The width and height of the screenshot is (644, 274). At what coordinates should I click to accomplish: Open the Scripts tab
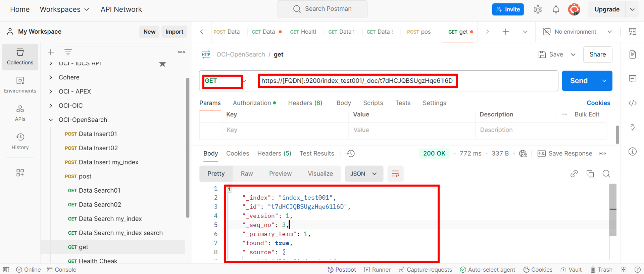pos(373,103)
